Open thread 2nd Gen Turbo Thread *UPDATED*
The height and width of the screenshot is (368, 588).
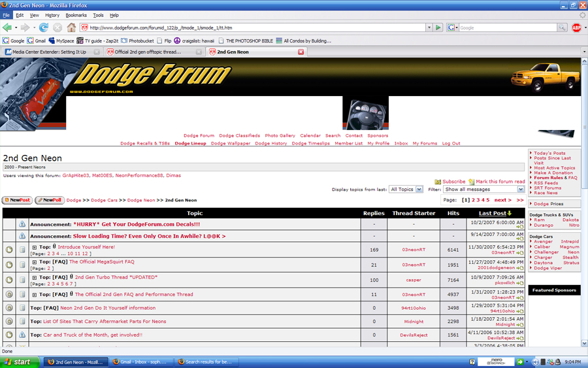click(116, 277)
